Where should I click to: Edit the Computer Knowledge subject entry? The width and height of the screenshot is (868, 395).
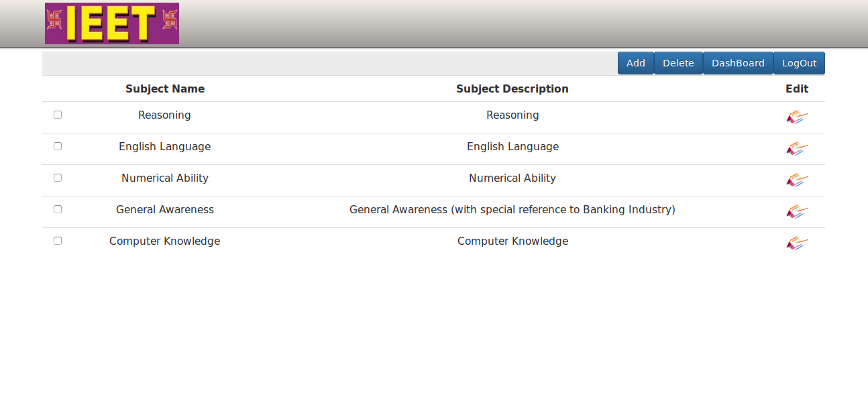click(797, 243)
